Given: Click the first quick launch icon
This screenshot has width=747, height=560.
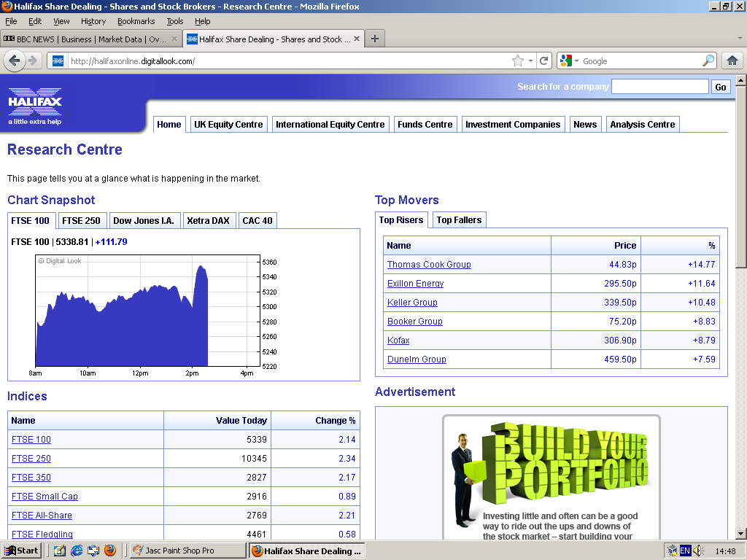Looking at the screenshot, I should point(60,551).
